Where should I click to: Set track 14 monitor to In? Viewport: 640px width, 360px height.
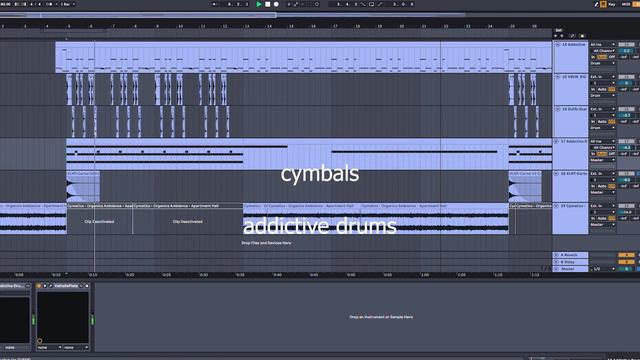click(593, 57)
